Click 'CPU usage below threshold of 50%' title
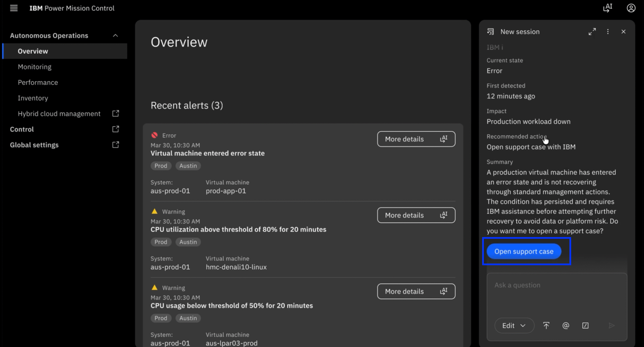 232,306
